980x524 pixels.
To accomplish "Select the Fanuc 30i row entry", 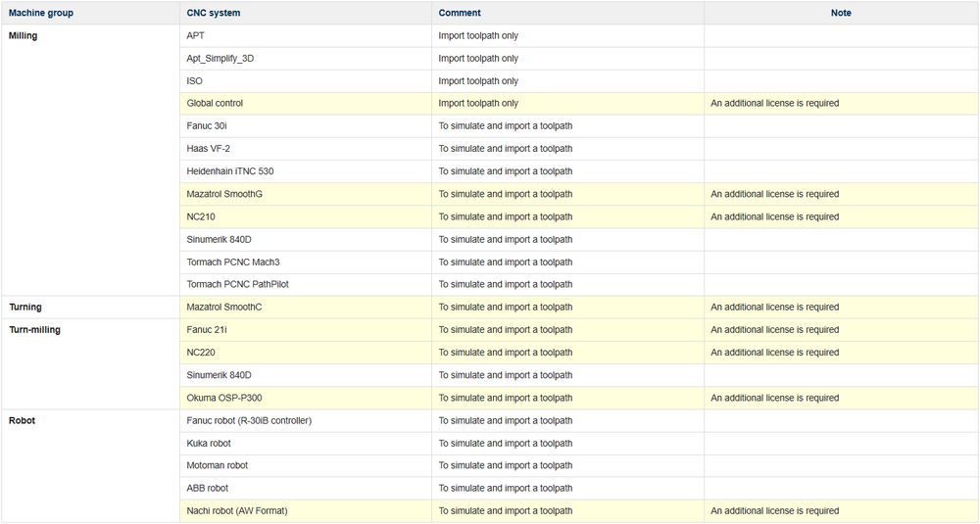I will (207, 126).
